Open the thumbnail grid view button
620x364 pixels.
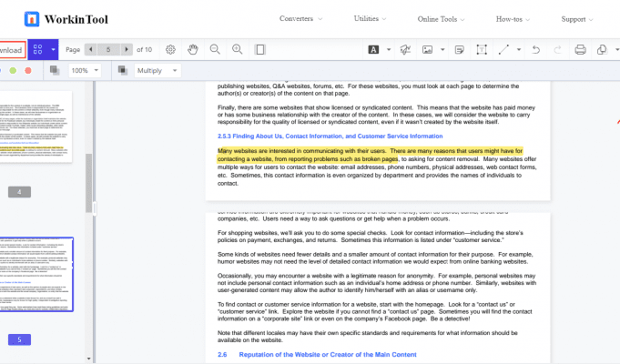[37, 49]
